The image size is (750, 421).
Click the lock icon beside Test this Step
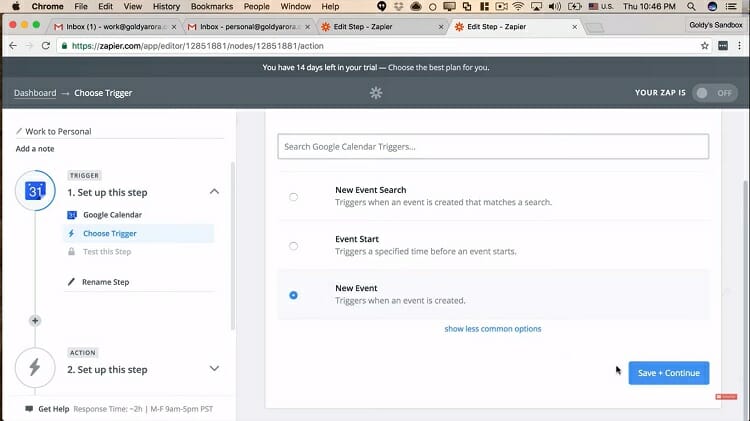[x=71, y=252]
